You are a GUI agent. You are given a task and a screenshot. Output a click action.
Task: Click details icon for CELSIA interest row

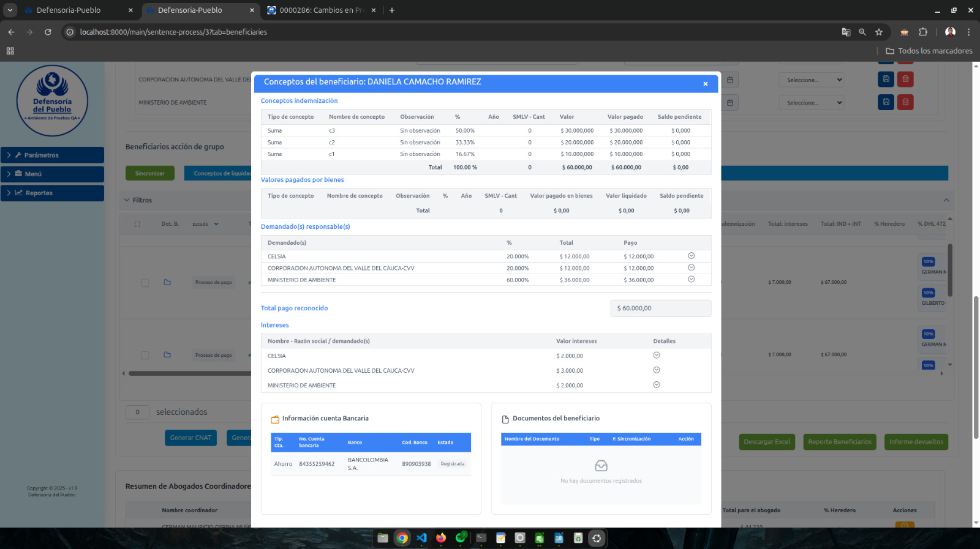pos(657,356)
